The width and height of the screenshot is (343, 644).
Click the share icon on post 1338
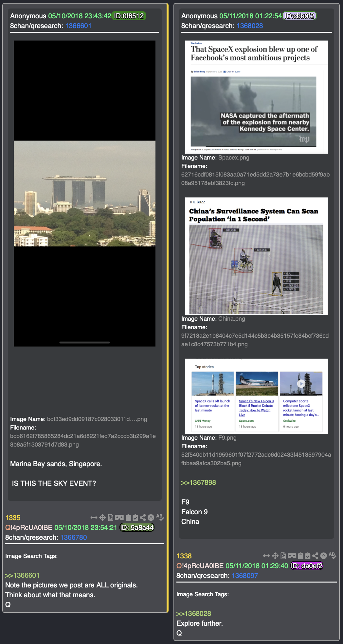[x=315, y=556]
